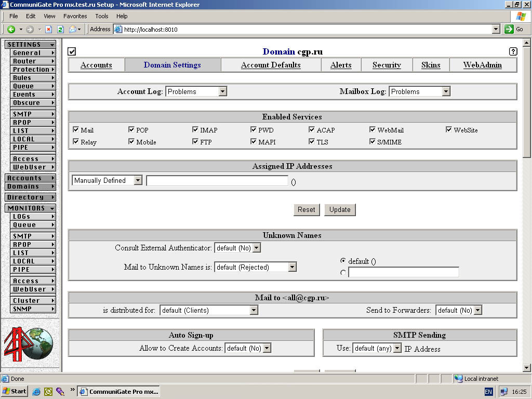Collapse the SETTINGS sidebar section

31,45
